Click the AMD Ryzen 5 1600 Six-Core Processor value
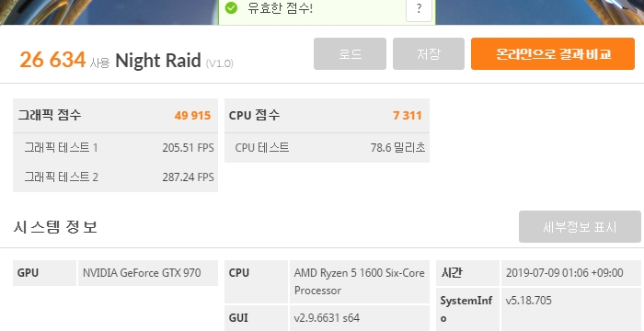The width and height of the screenshot is (644, 331). [x=360, y=281]
